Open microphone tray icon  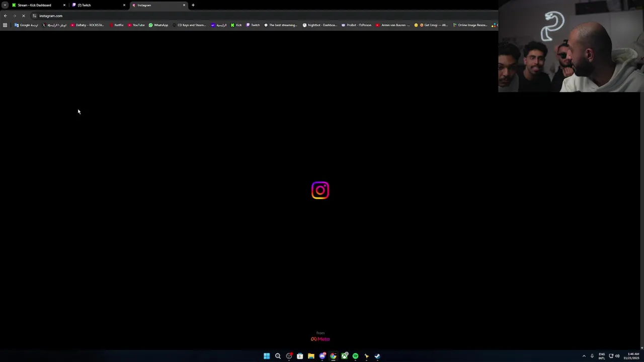(x=592, y=356)
